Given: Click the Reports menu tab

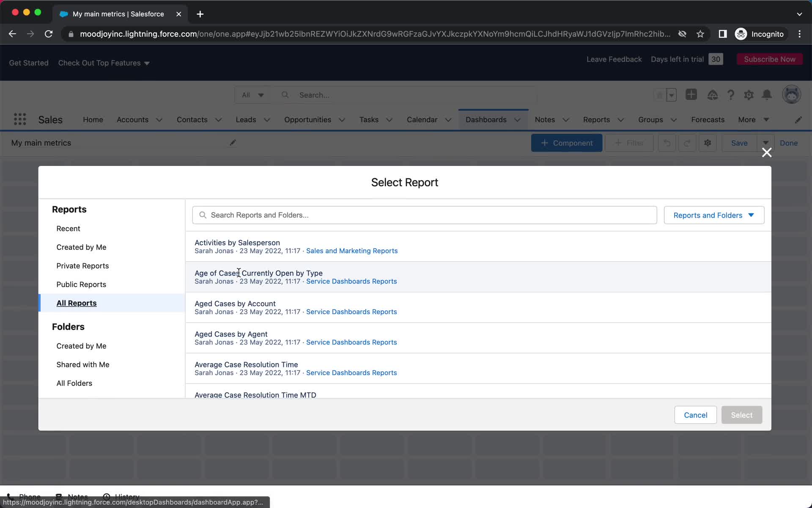Looking at the screenshot, I should 596,119.
